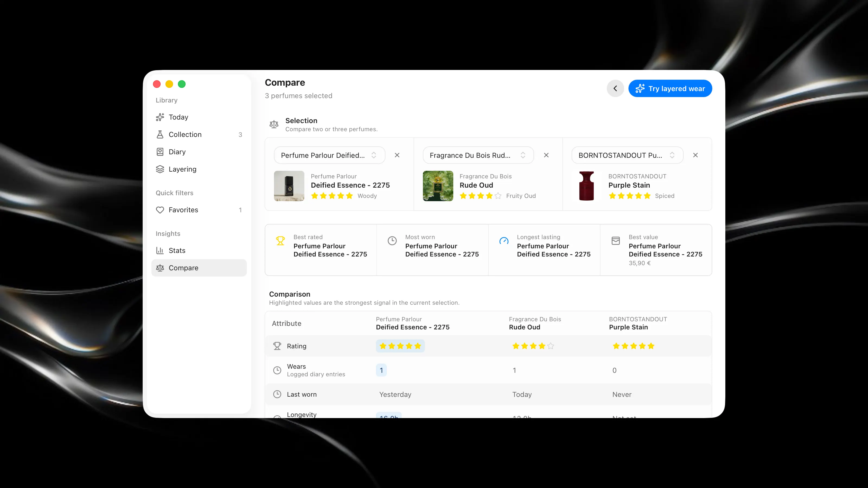This screenshot has width=868, height=488.
Task: Click the Stats bar chart icon
Action: (x=160, y=251)
